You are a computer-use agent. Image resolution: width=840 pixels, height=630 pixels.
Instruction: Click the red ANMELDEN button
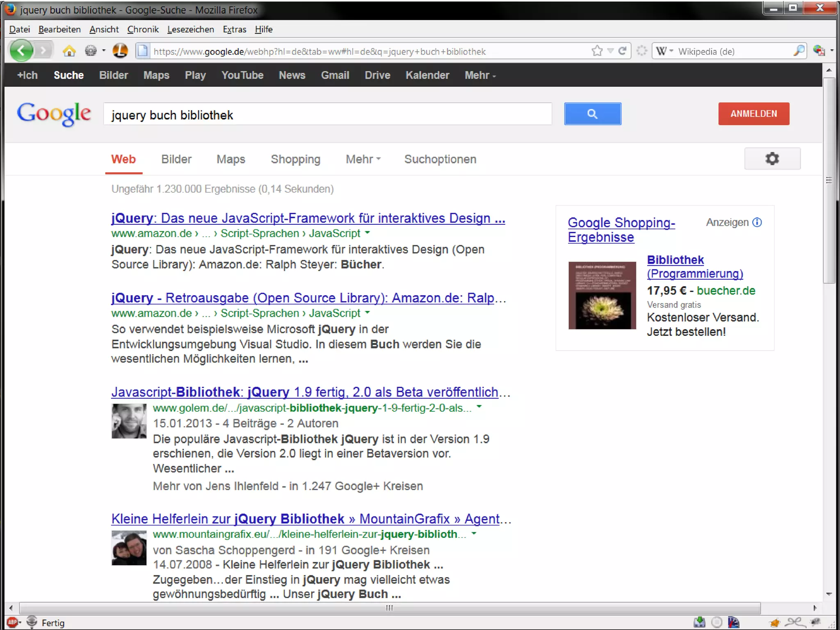pos(753,114)
